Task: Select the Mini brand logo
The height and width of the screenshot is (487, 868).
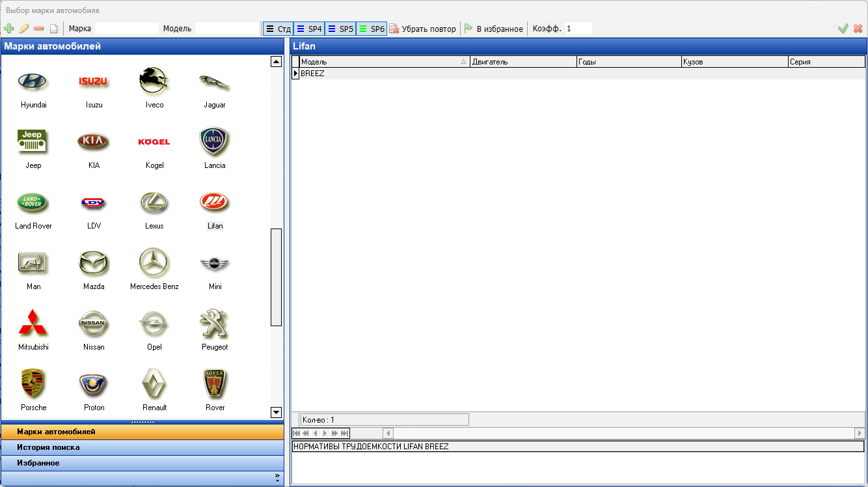Action: coord(215,263)
